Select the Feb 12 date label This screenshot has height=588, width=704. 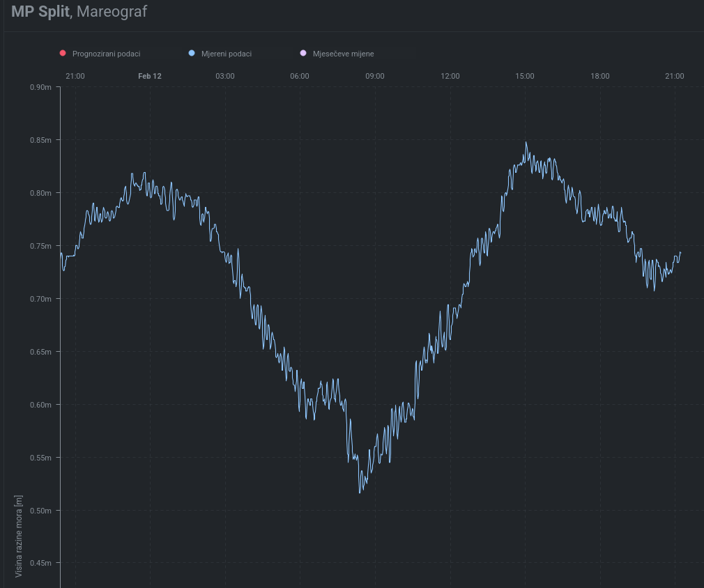(149, 76)
